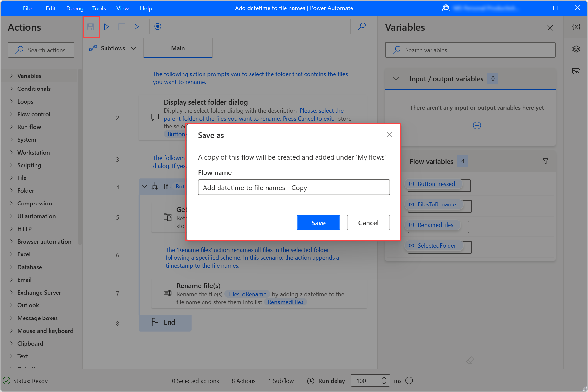This screenshot has width=588, height=392.
Task: Run next action step
Action: click(137, 26)
